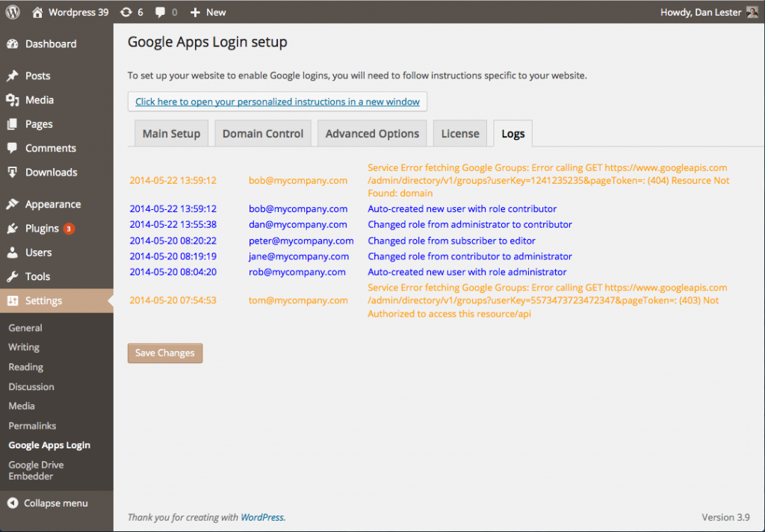
Task: Click timestamp 2014-05-20 08:20:22
Action: point(173,241)
